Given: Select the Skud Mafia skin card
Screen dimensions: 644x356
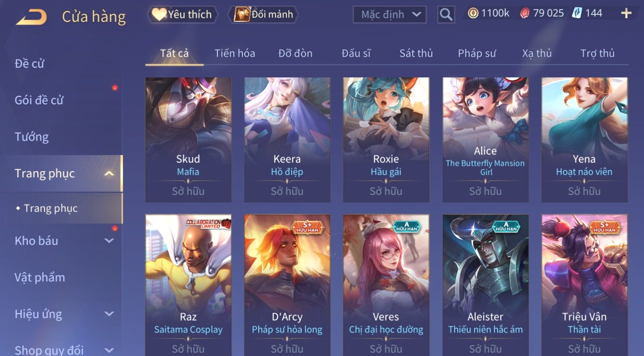Looking at the screenshot, I should [x=188, y=140].
